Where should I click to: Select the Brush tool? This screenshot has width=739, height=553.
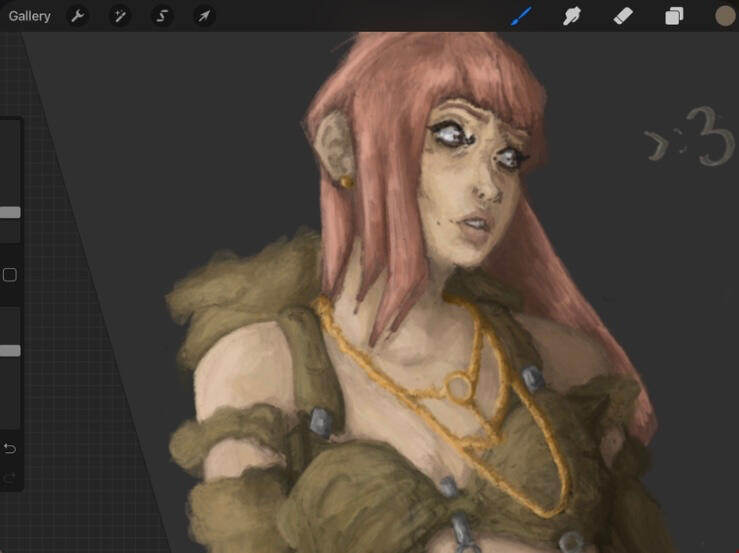(522, 16)
